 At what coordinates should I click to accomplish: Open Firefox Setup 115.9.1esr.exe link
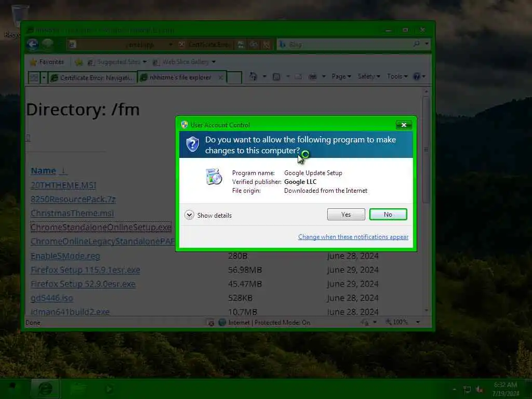coord(85,270)
